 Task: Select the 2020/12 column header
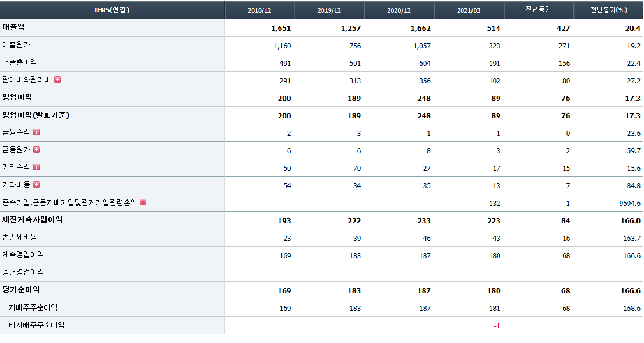399,10
